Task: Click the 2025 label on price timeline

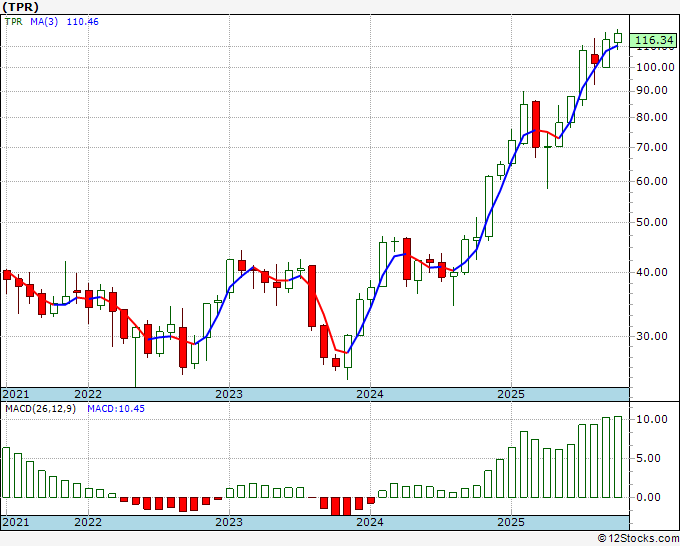Action: [x=511, y=394]
